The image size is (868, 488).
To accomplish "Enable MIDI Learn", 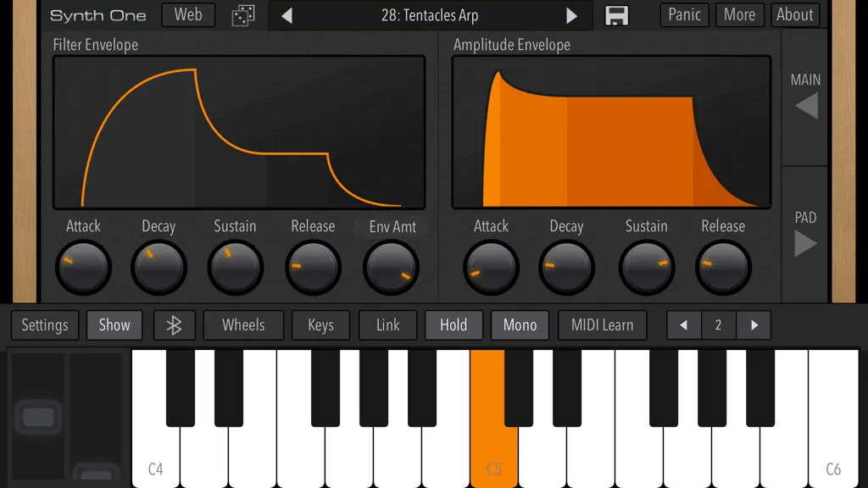I will (x=603, y=325).
